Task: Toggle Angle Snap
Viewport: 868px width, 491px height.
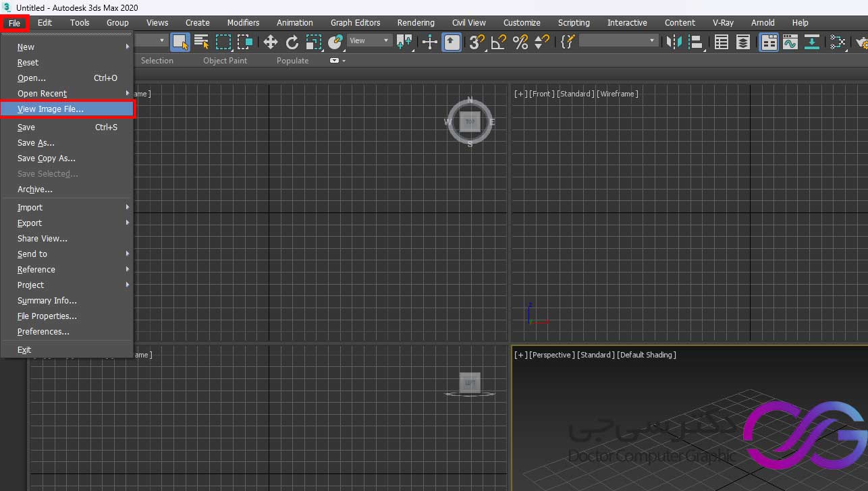Action: click(499, 42)
